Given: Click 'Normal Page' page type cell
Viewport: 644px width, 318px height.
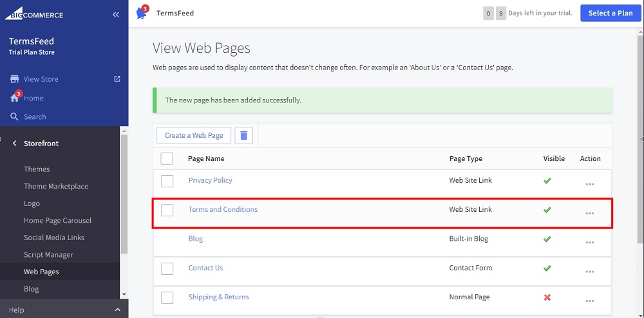Looking at the screenshot, I should (469, 297).
